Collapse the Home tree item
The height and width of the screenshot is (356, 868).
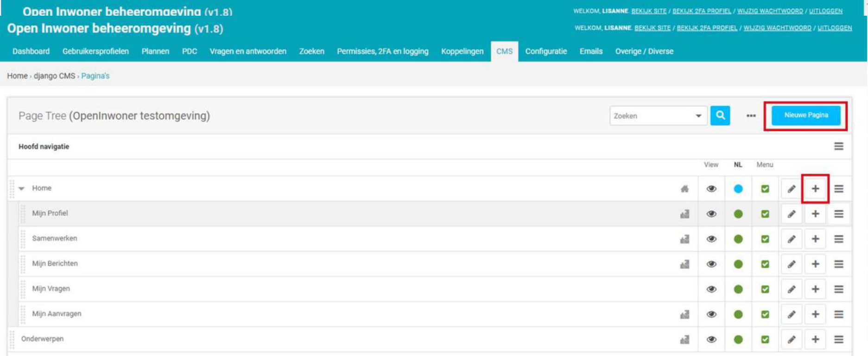[21, 188]
